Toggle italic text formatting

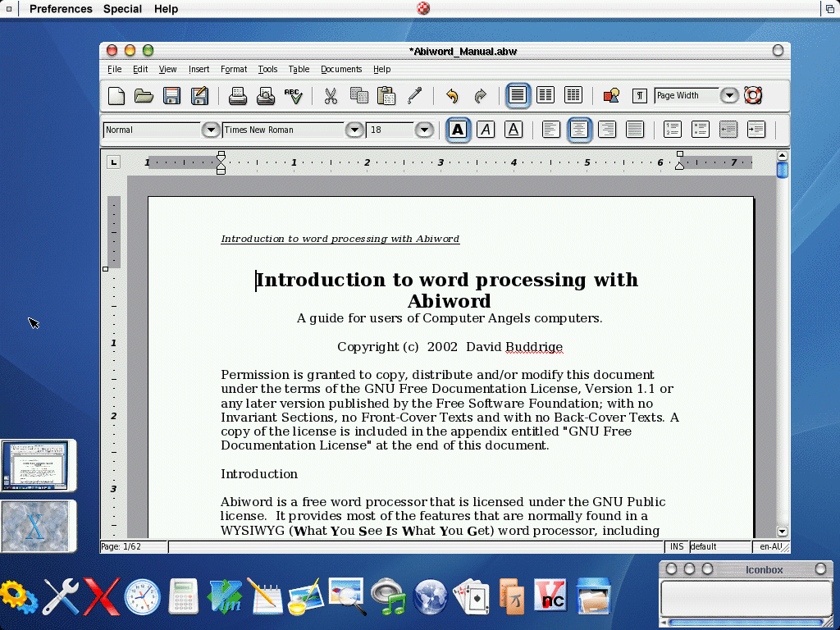coord(486,130)
